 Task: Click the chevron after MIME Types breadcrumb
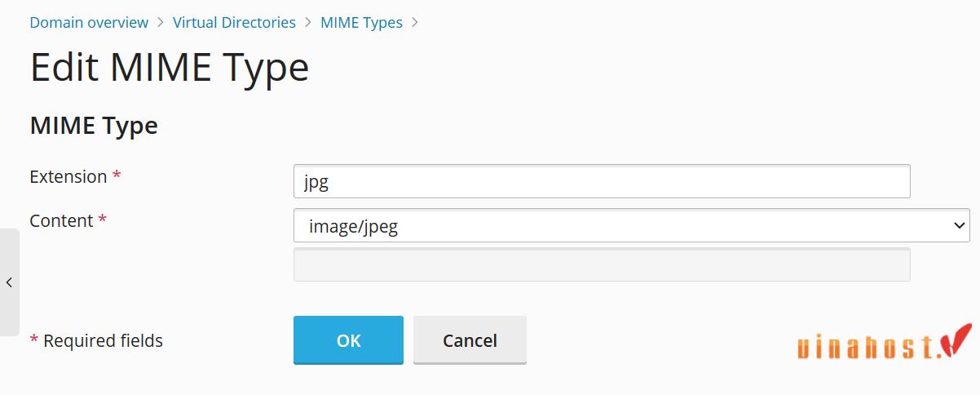click(x=415, y=23)
